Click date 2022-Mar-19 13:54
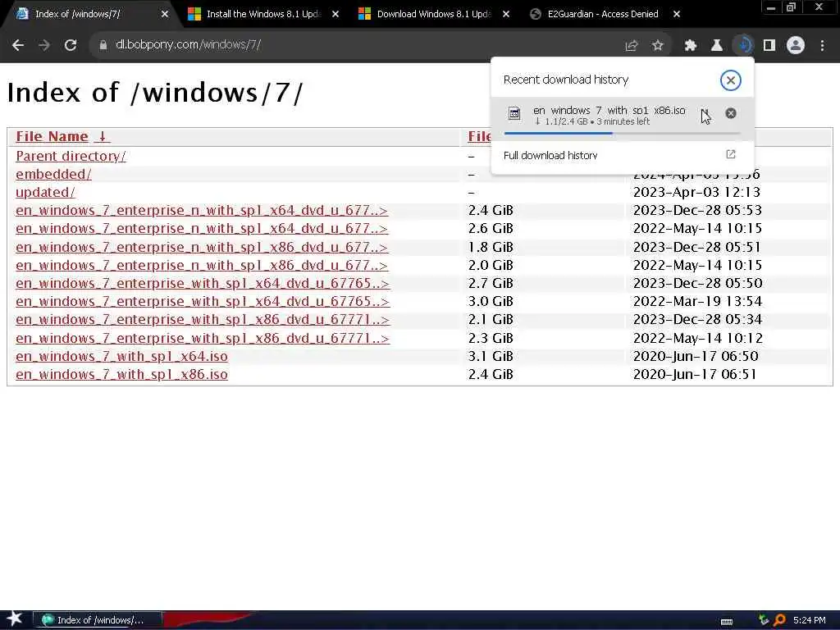This screenshot has width=840, height=630. 697,302
